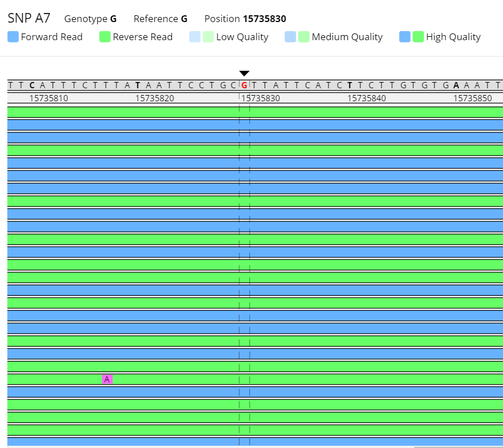
Task: Select the topmost green reverse read
Action: [255, 112]
